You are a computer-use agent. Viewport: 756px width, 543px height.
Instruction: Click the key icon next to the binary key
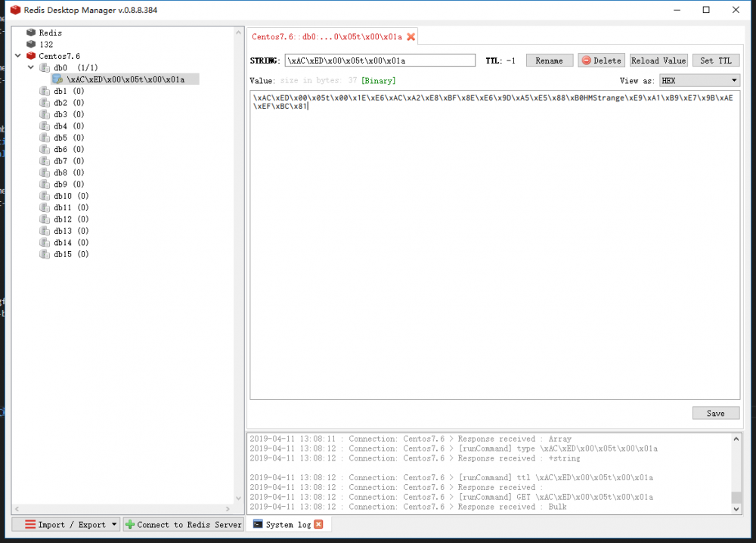[x=59, y=79]
